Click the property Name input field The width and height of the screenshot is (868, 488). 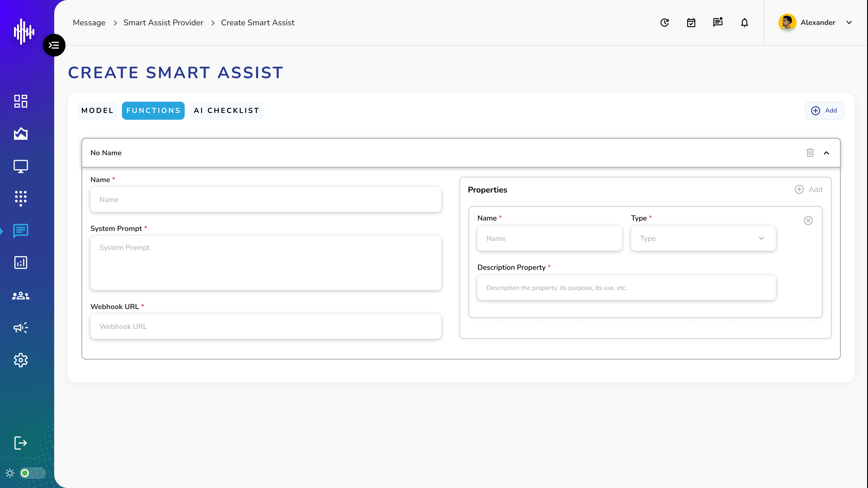coord(550,238)
